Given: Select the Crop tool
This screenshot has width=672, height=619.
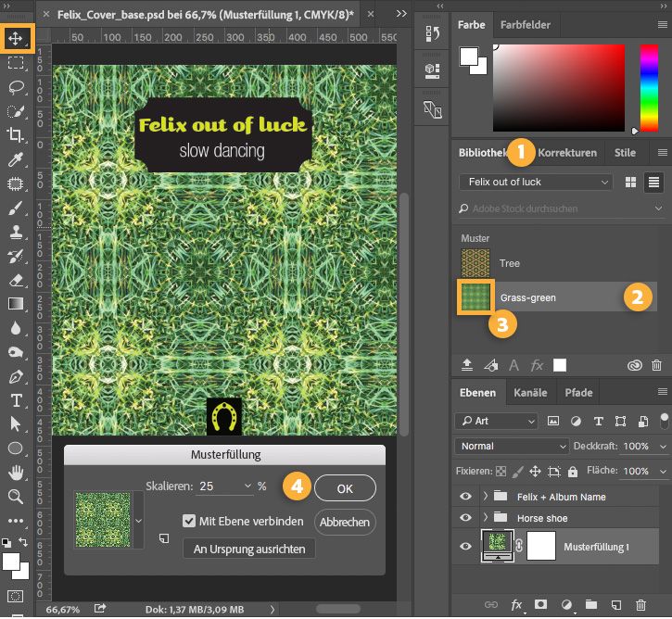Looking at the screenshot, I should (16, 135).
